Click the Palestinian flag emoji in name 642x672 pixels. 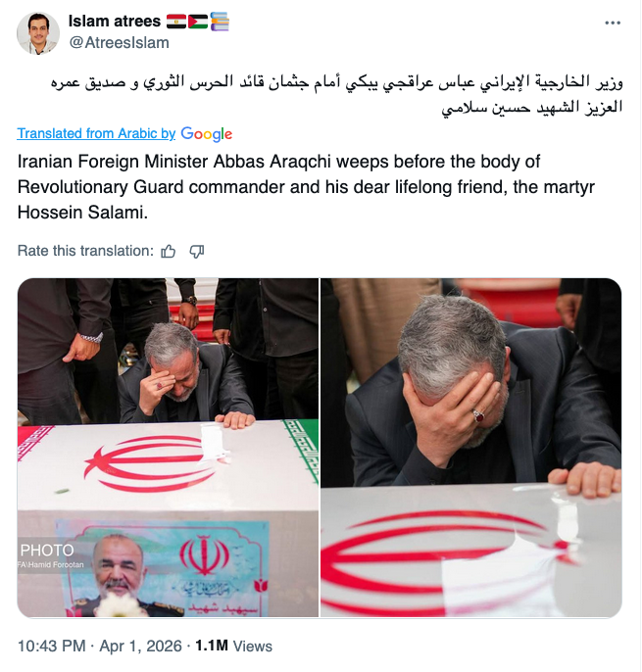coord(198,22)
